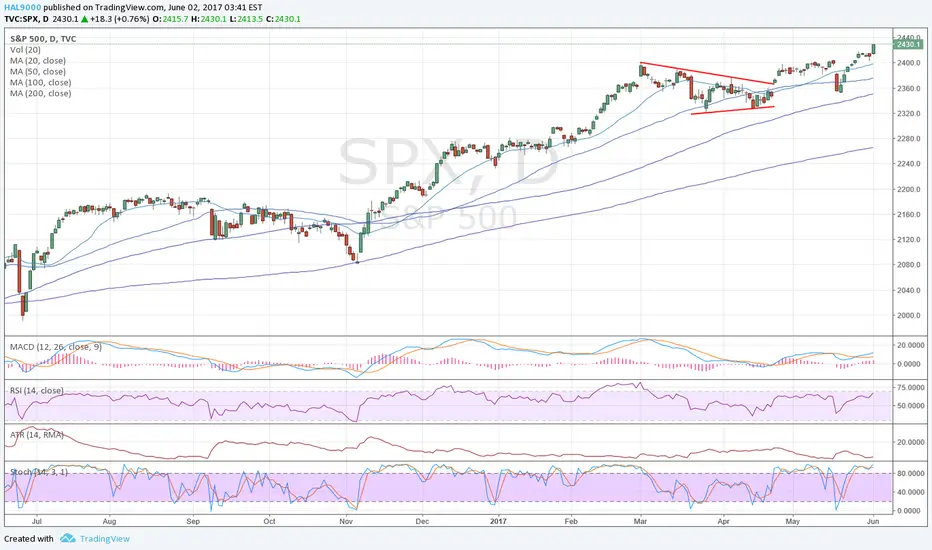Image resolution: width=932 pixels, height=550 pixels.
Task: Click the 'TVC:SPX, D' symbol header text
Action: (27, 19)
